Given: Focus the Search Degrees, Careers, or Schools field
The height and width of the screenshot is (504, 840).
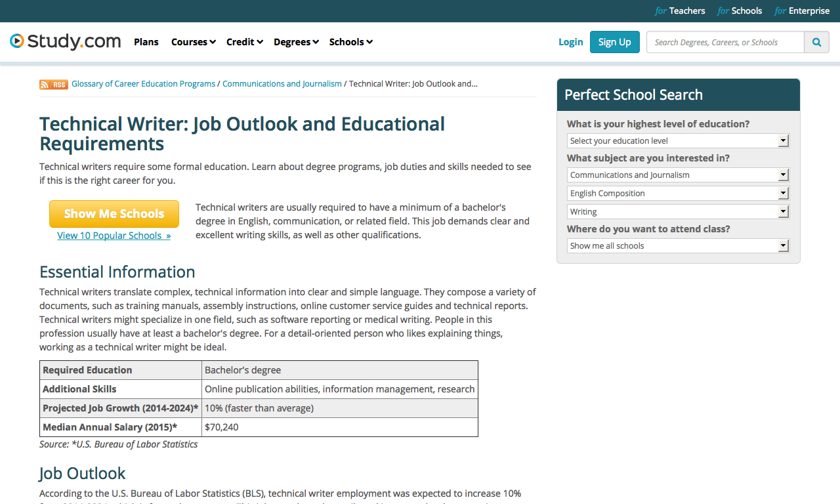Looking at the screenshot, I should (x=724, y=42).
